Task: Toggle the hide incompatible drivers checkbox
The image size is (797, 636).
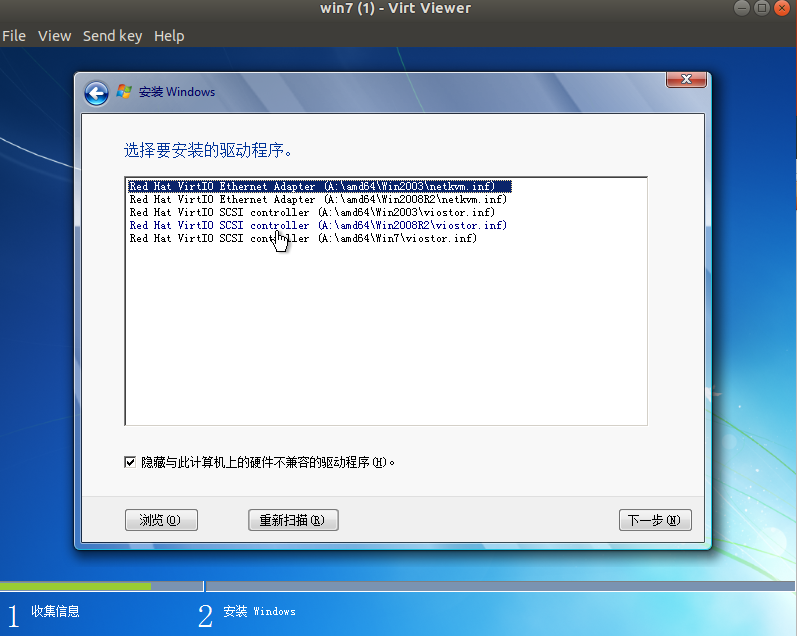Action: pos(130,462)
